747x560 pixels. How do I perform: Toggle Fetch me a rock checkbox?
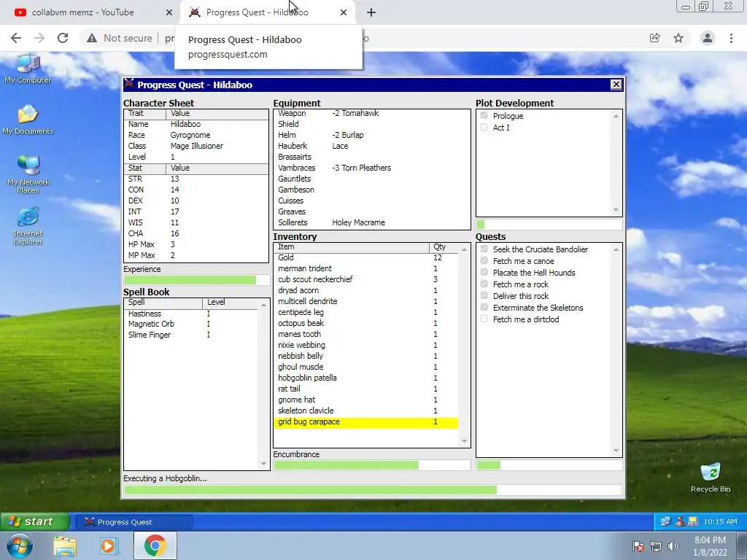coord(484,284)
